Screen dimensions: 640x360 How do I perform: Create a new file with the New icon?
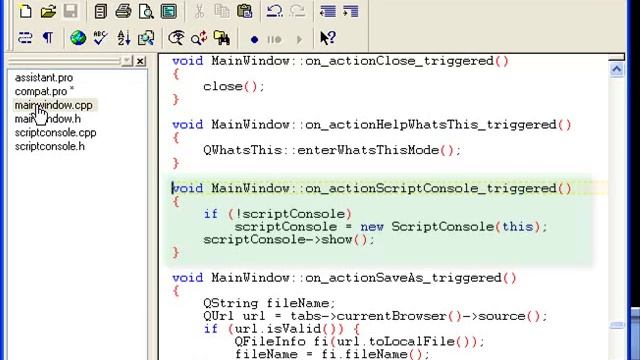tap(25, 11)
